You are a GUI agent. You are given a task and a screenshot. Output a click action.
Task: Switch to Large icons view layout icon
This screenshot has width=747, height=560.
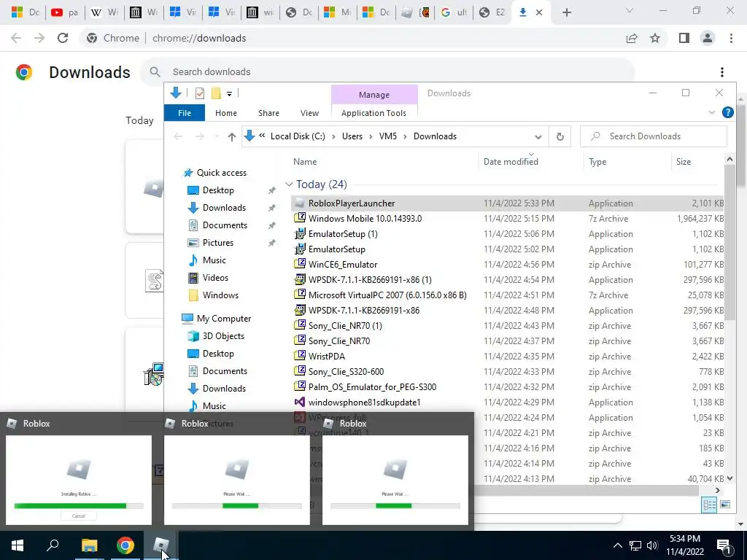(x=725, y=505)
